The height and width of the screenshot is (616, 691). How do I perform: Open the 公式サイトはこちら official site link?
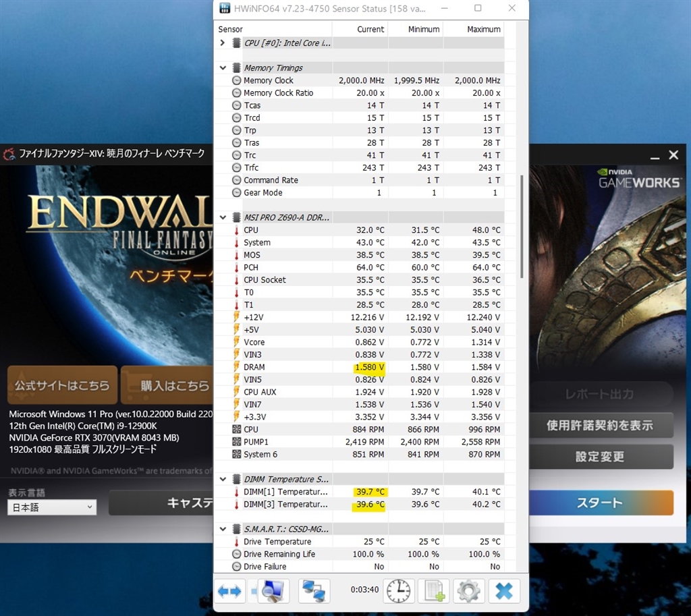(62, 385)
